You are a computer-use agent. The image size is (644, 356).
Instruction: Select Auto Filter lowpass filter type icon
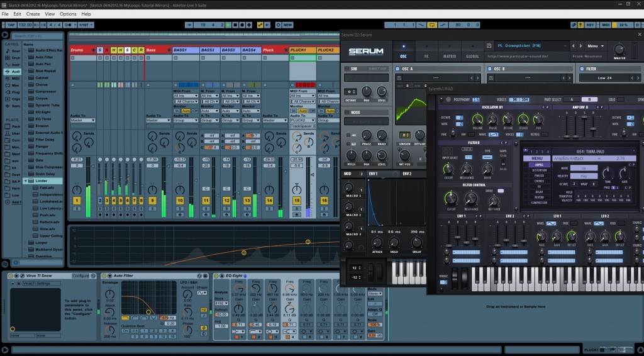125,318
